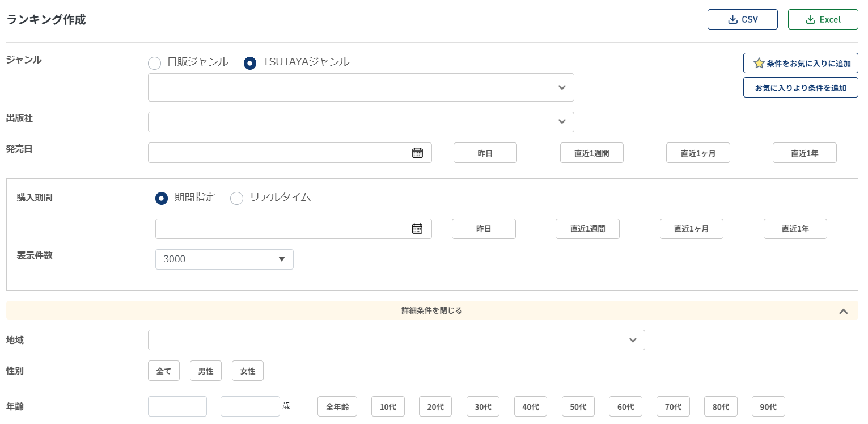Open the 地域 dropdown selector
Image resolution: width=868 pixels, height=424 pixels.
tap(396, 340)
